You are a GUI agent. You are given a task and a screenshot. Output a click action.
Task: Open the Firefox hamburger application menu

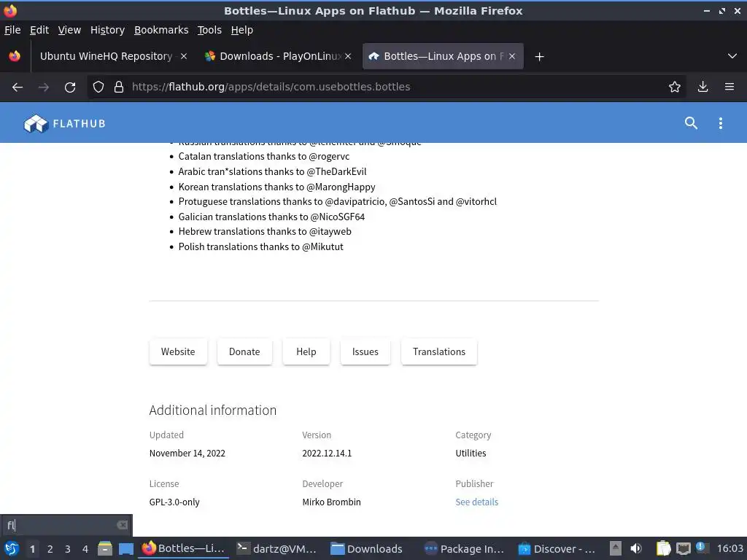[729, 87]
